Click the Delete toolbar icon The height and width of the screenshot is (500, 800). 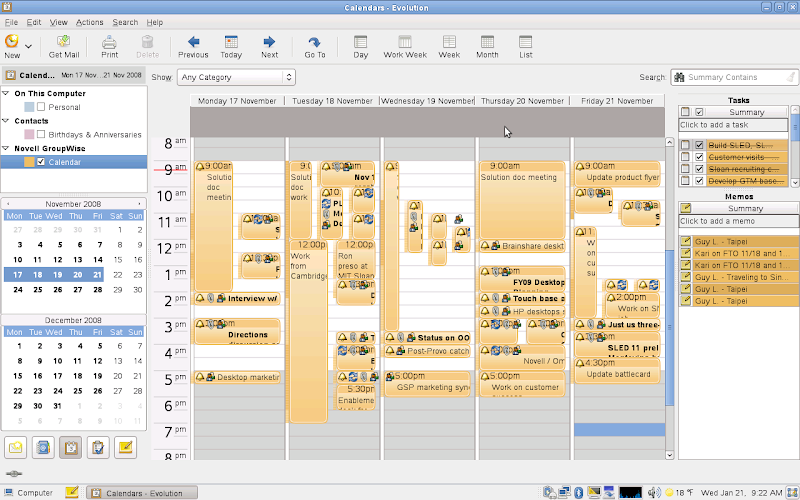147,46
